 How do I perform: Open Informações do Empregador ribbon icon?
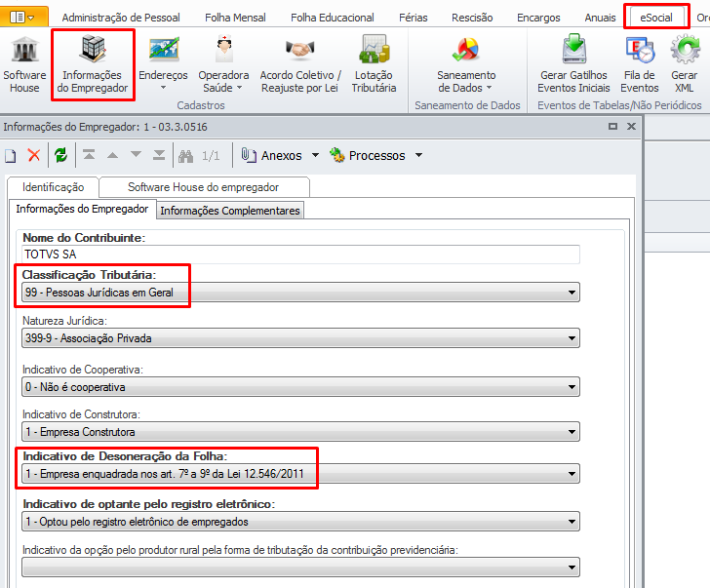(x=93, y=64)
